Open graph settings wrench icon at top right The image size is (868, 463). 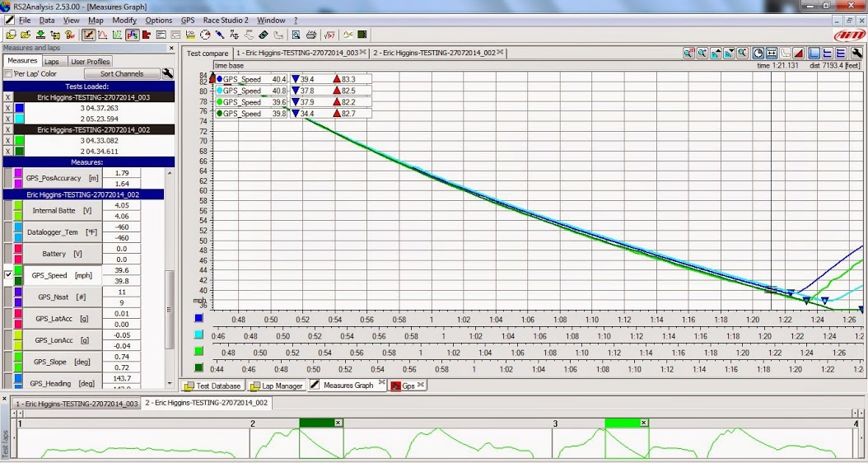point(857,53)
